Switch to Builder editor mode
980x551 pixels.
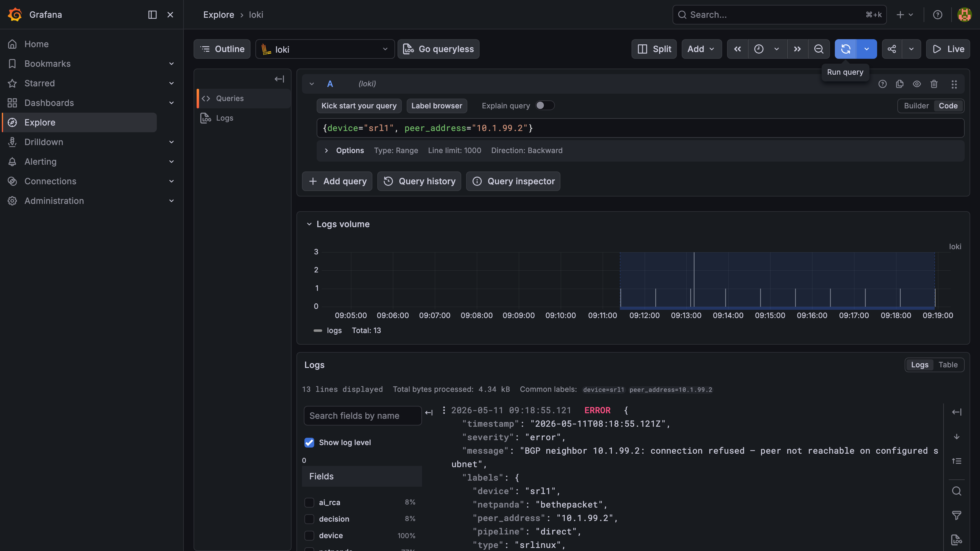coord(916,106)
